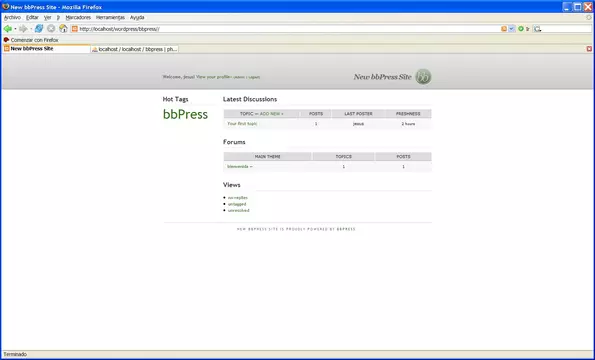
Task: Click the RSS feed icon in address bar
Action: click(504, 29)
